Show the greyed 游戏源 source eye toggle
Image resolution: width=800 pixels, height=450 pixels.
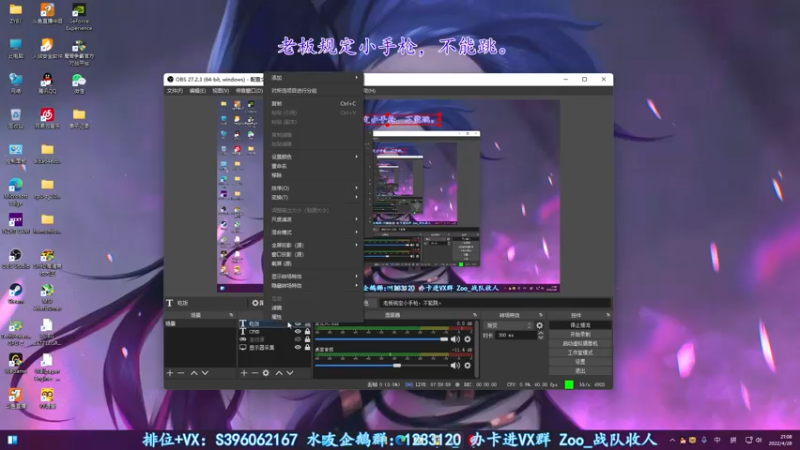298,339
